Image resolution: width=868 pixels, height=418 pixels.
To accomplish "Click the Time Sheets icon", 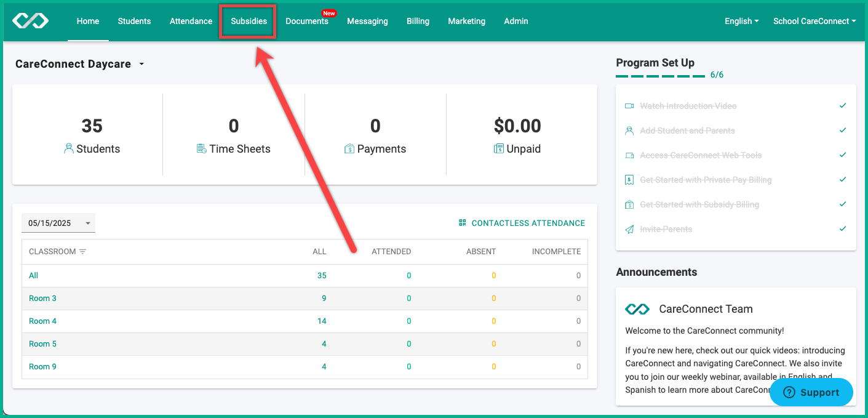I will point(201,148).
